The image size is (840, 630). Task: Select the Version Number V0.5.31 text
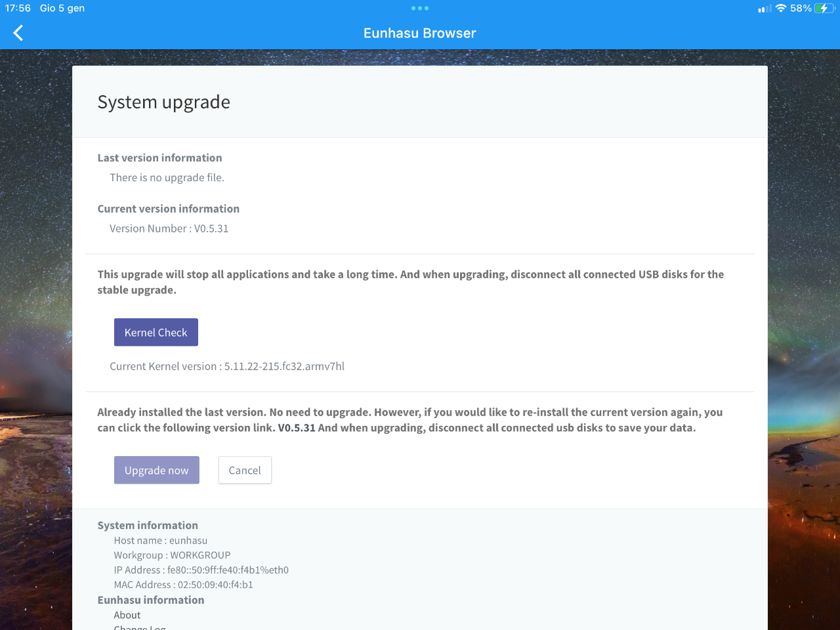pos(169,228)
